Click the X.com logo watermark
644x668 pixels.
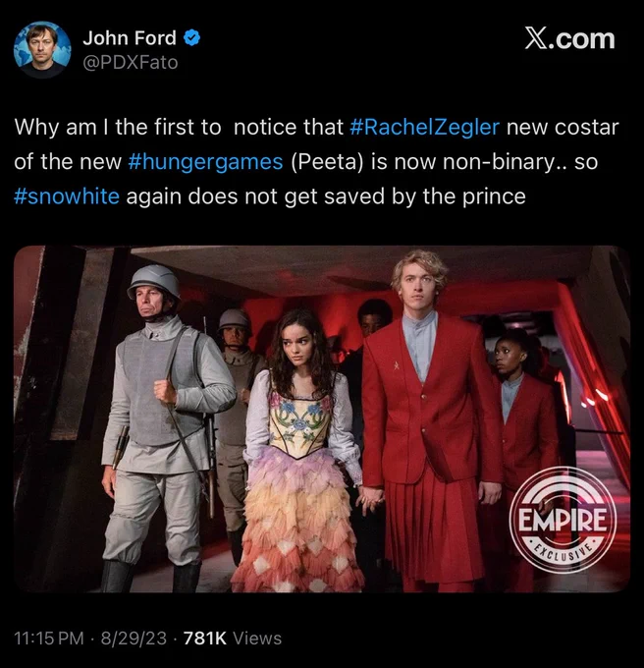pos(569,38)
